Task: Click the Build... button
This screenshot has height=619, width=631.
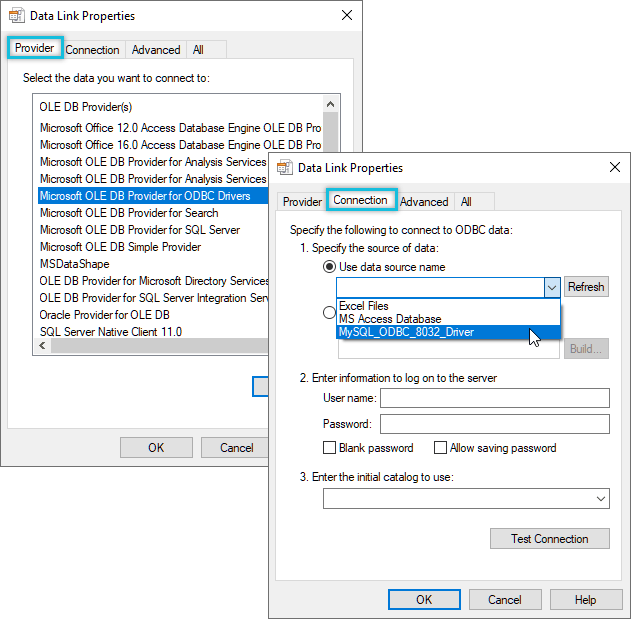Action: (x=586, y=349)
